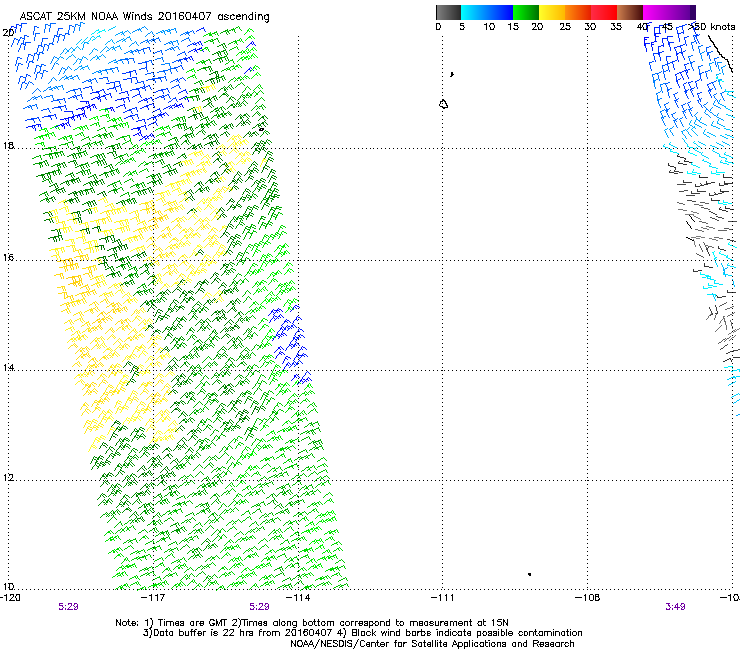Screen dimensions: 740x650
Task: Click the latitude '18' axis label
Action: coord(8,145)
